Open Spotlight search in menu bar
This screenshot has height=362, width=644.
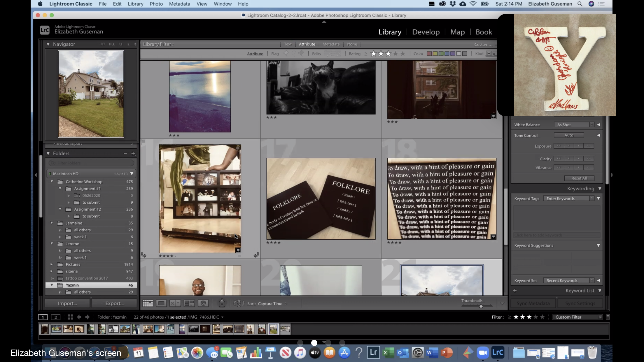tap(580, 4)
